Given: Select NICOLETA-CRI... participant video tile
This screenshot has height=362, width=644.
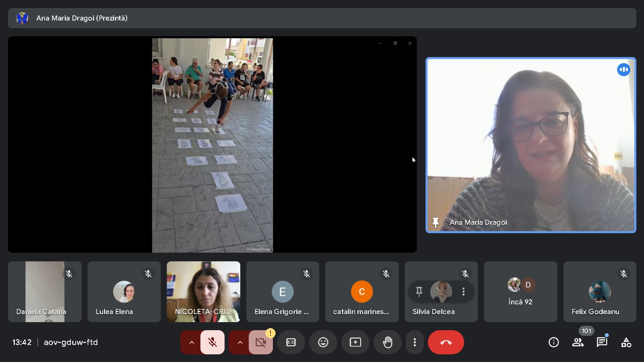Looking at the screenshot, I should click(203, 292).
